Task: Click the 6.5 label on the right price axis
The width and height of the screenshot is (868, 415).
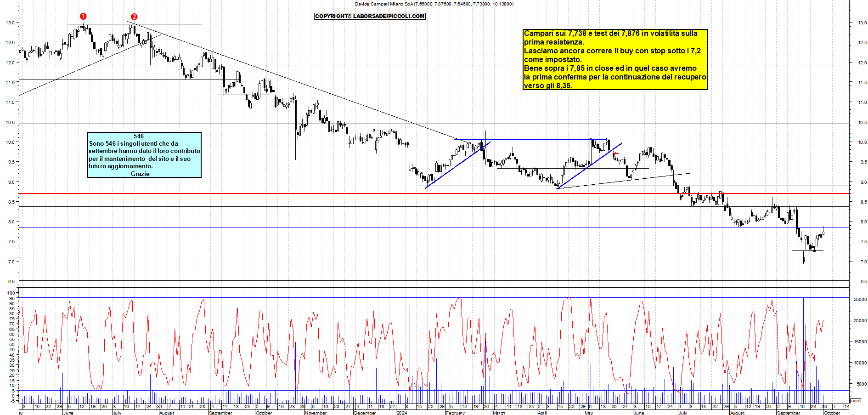Action: (863, 281)
